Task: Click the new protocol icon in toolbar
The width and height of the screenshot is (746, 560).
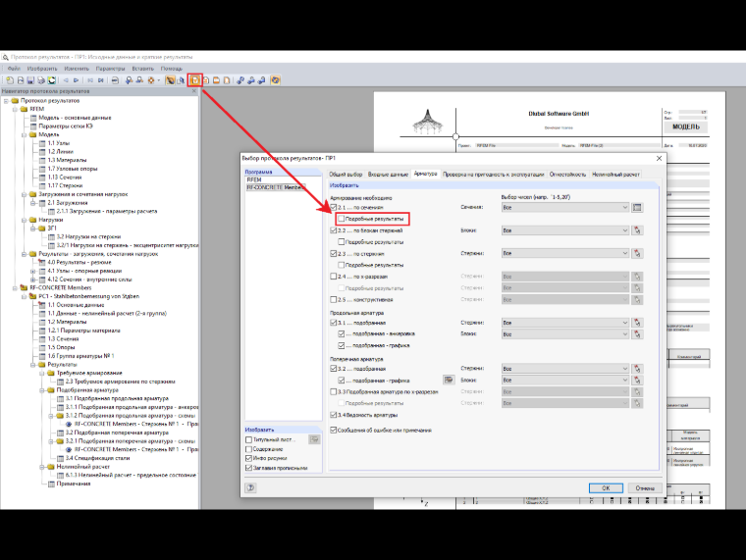Action: (x=10, y=80)
